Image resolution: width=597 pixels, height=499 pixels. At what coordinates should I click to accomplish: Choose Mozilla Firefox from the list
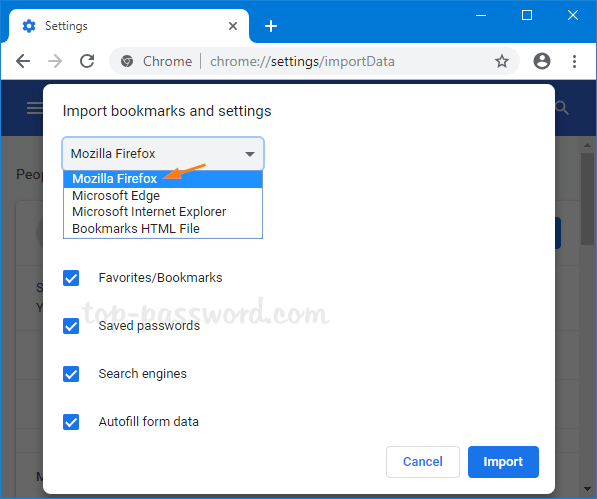163,179
